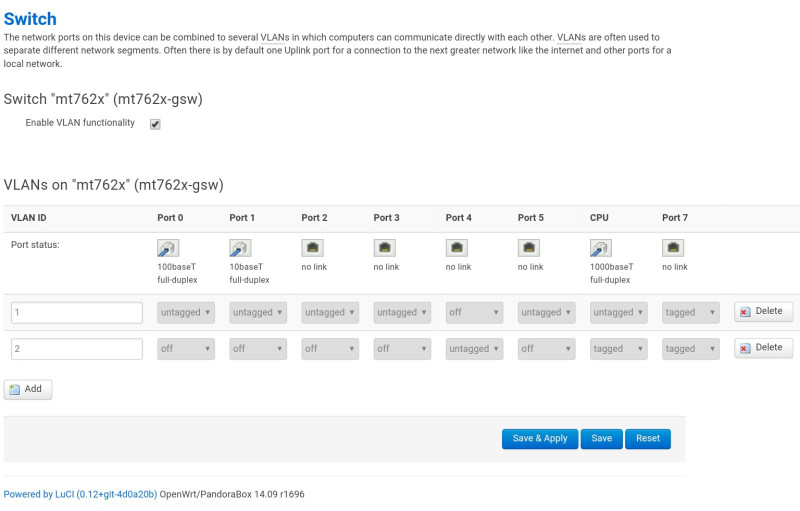
Task: Open VLAN 2 Port 1 dropdown
Action: pyautogui.click(x=258, y=349)
